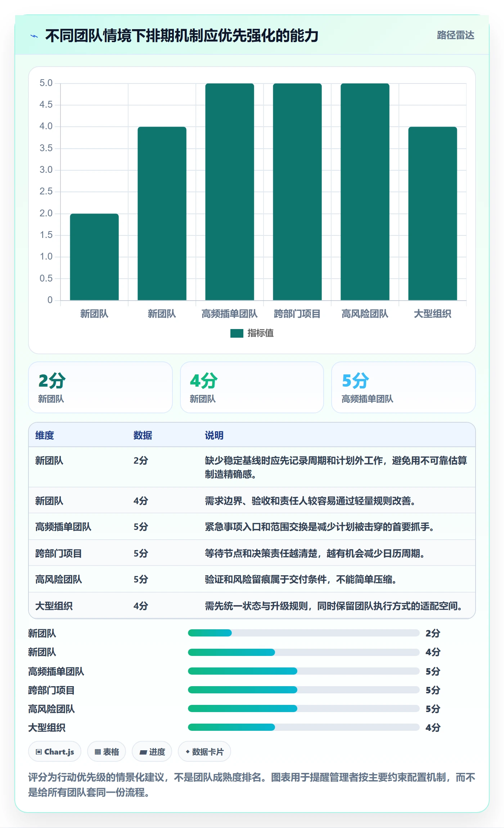Open the 4分 新团队 data card
Image resolution: width=504 pixels, height=828 pixels.
pos(252,387)
